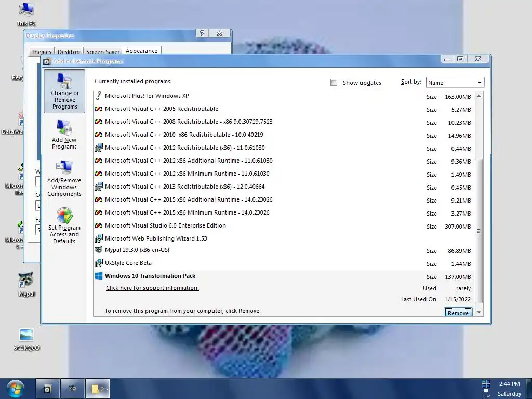Viewport: 532px width, 399px height.
Task: Switch to Desktop tab in Display Properties
Action: [69, 51]
